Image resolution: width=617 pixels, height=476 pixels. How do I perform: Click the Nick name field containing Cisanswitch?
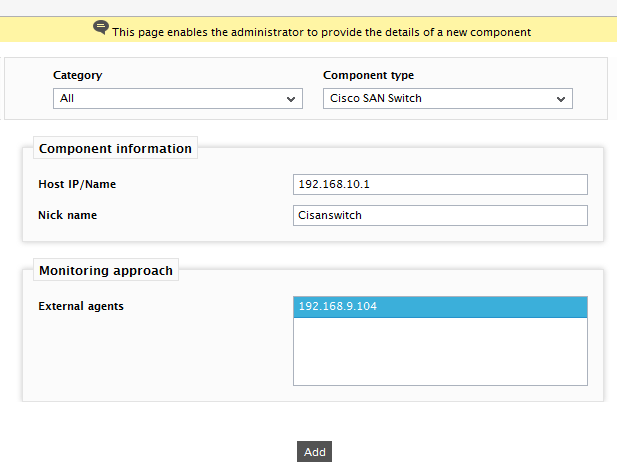[440, 216]
